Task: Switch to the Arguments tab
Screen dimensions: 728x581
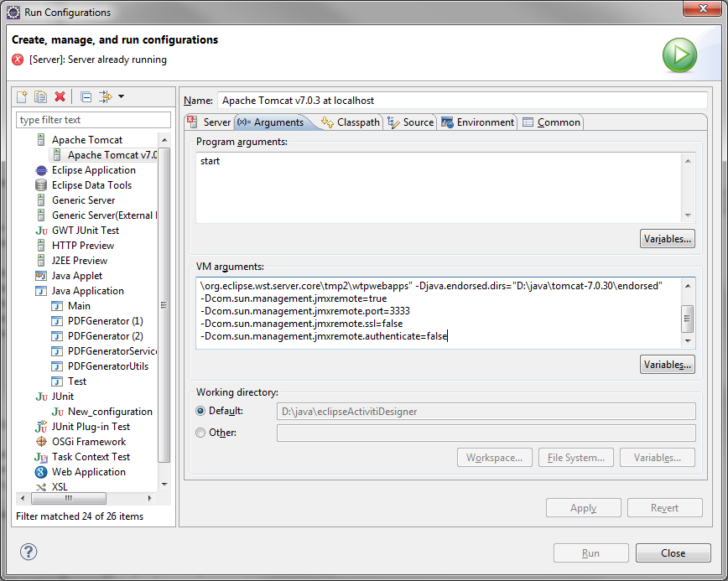Action: point(271,122)
